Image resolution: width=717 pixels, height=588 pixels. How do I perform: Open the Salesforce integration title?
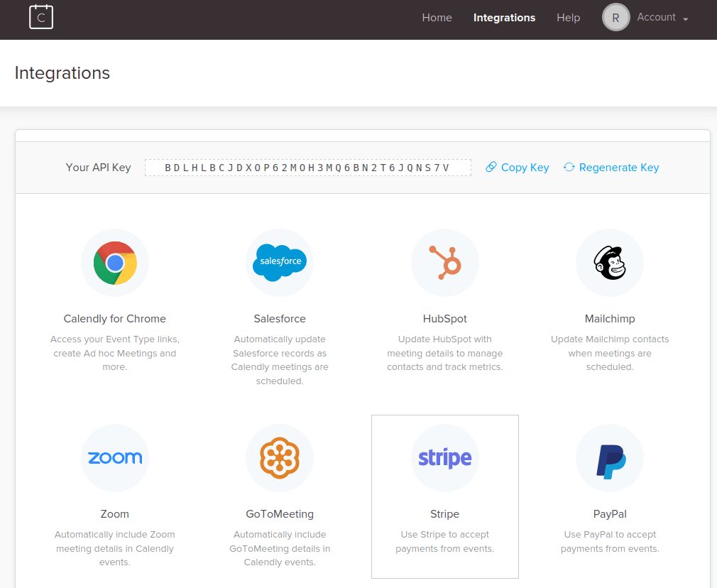coord(280,318)
